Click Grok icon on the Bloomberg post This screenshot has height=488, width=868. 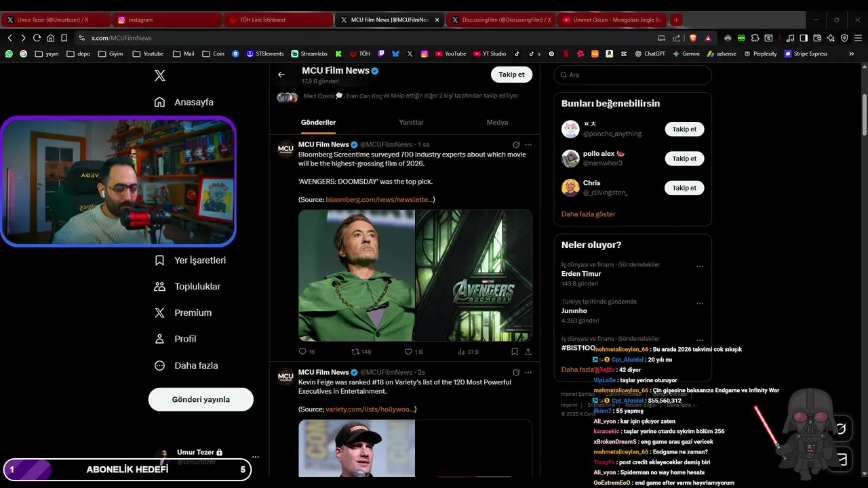516,144
